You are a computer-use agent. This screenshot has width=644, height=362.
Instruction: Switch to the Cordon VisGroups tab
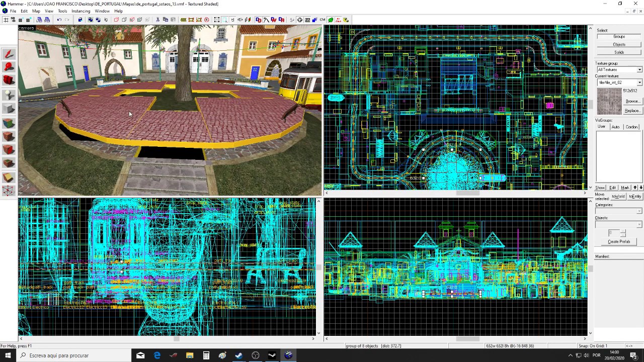coord(632,127)
